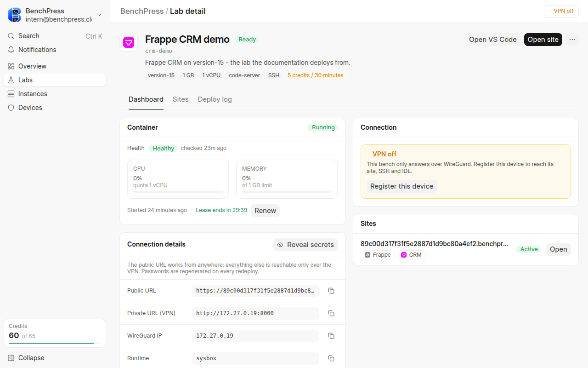Click the Private URL http://172.27.0.19:8000 field
The height and width of the screenshot is (368, 588).
tap(255, 313)
